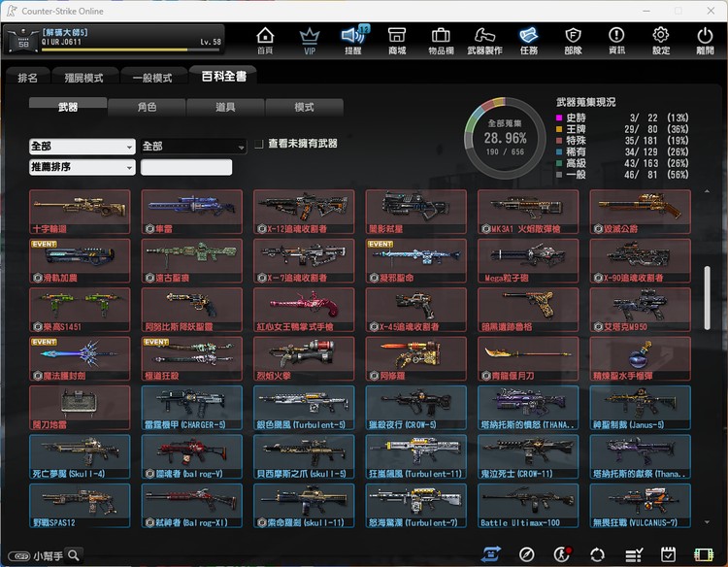The height and width of the screenshot is (567, 728).
Task: Select the 百科全書 tab
Action: 224,76
